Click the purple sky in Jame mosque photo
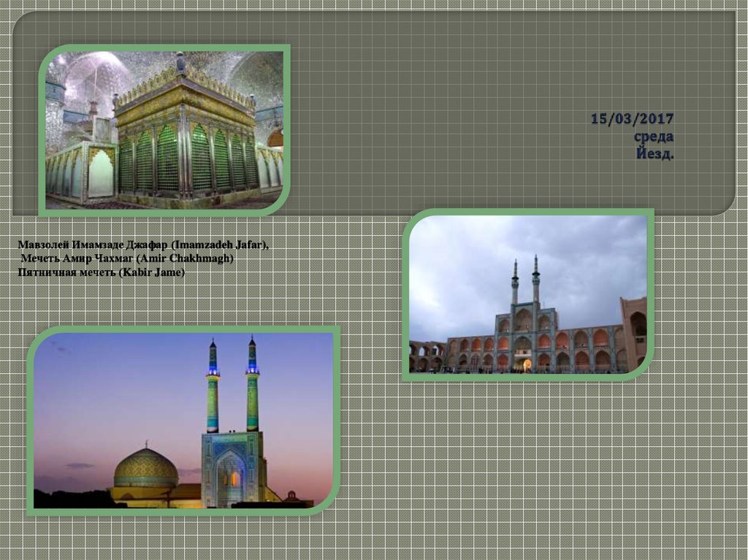This screenshot has width=748, height=560. pyautogui.click(x=110, y=380)
